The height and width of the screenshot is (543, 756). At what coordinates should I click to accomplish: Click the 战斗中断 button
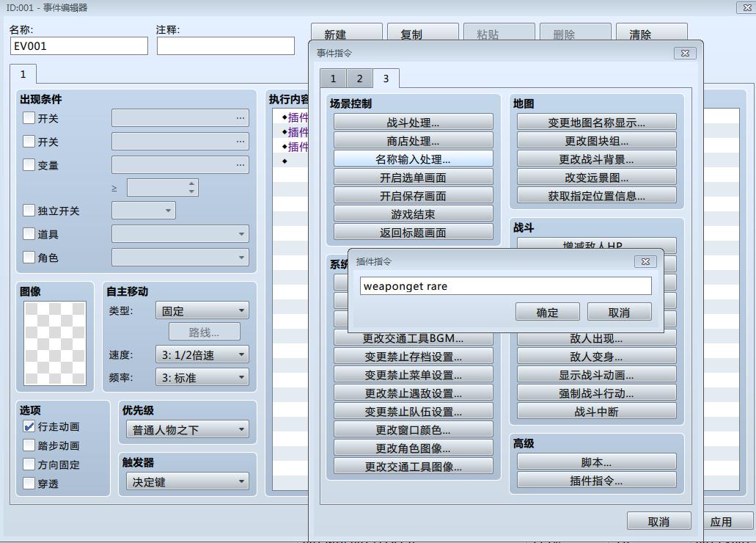tap(597, 412)
